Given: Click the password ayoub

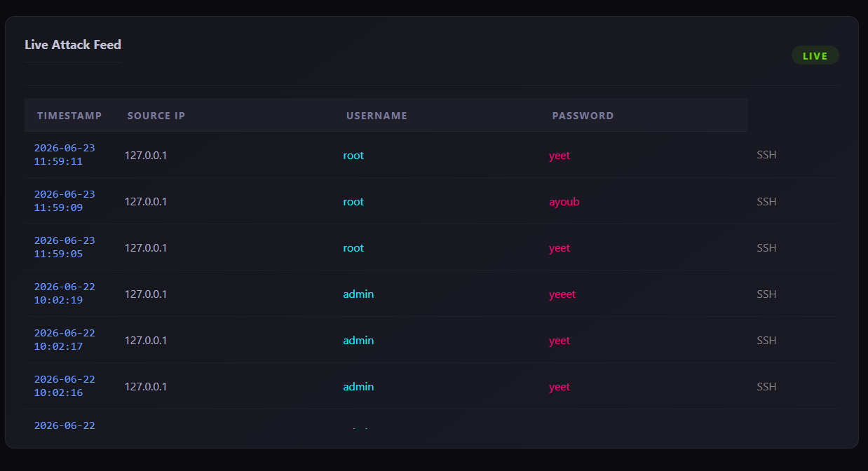Looking at the screenshot, I should click(x=564, y=202).
